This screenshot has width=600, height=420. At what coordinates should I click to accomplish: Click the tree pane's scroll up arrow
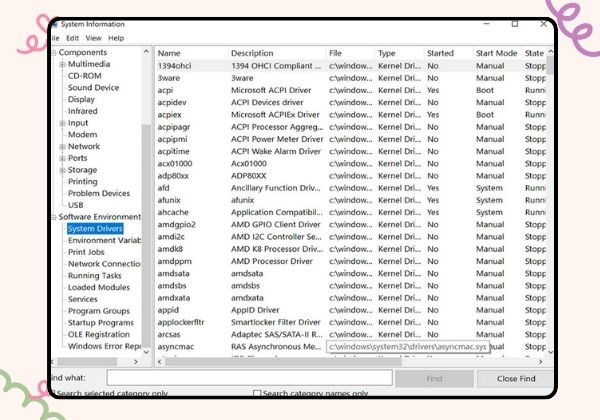pyautogui.click(x=146, y=51)
